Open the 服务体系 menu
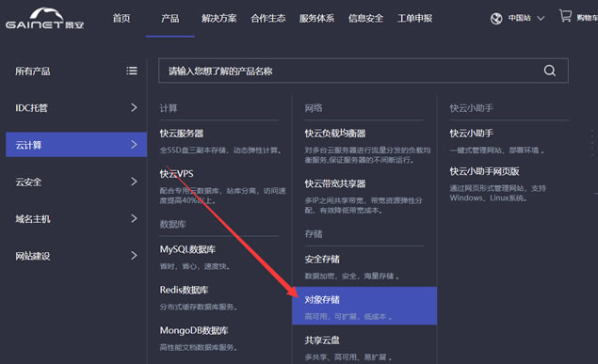This screenshot has height=364, width=598. [316, 18]
